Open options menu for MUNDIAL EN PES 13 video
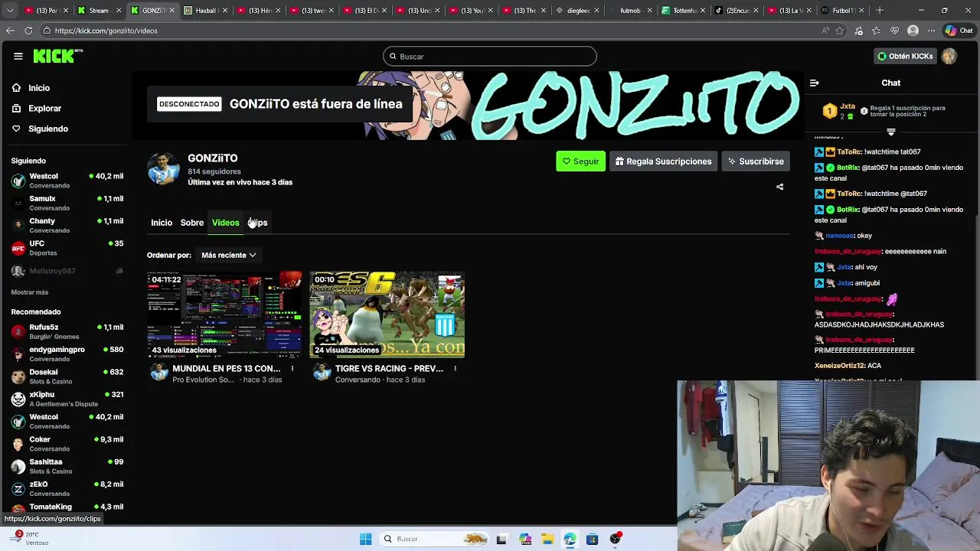Screen dimensions: 980x551 tap(292, 369)
